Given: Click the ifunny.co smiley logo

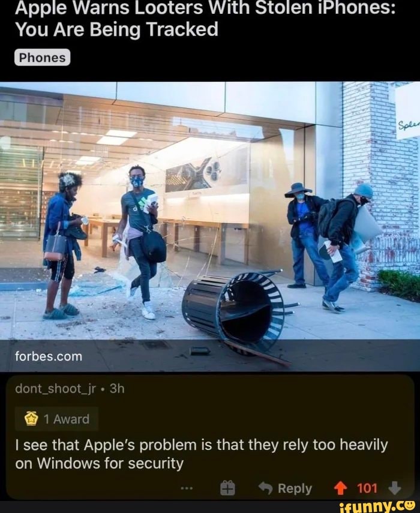Looking at the screenshot, I should pyautogui.click(x=410, y=507).
